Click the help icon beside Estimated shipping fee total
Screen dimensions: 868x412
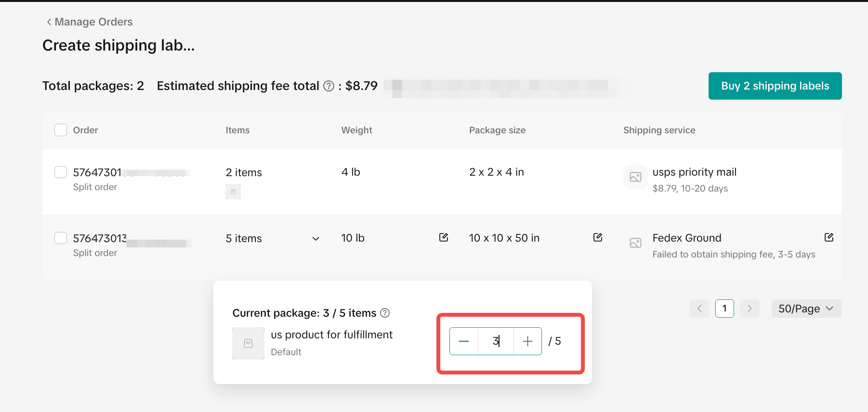[x=329, y=86]
